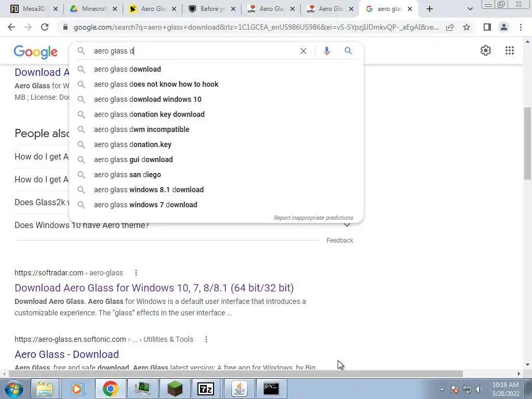Open the command prompt taskbar icon
Viewport: 532px width, 399px height.
[x=271, y=389]
